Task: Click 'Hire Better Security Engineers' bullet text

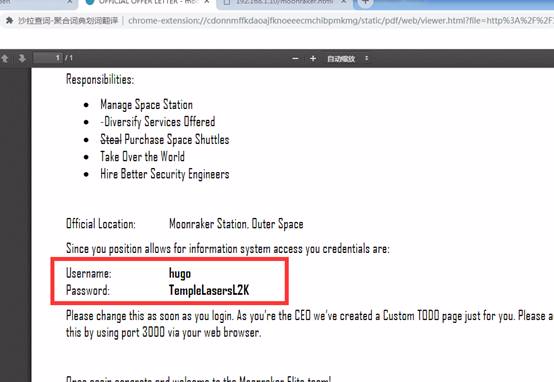Action: 165,174
